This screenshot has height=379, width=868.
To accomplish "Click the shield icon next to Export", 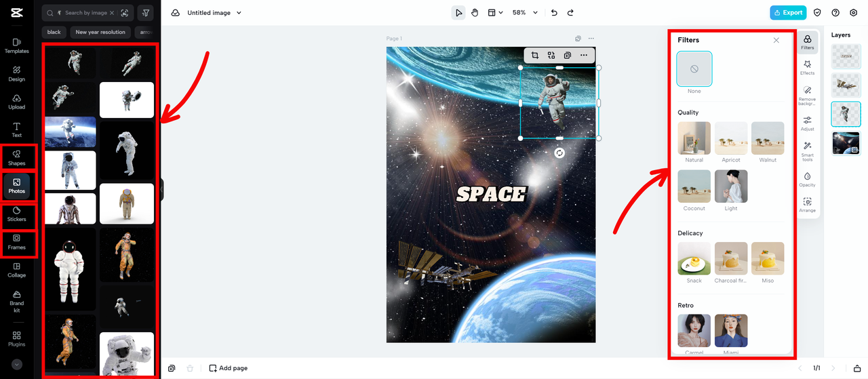I will pyautogui.click(x=817, y=12).
